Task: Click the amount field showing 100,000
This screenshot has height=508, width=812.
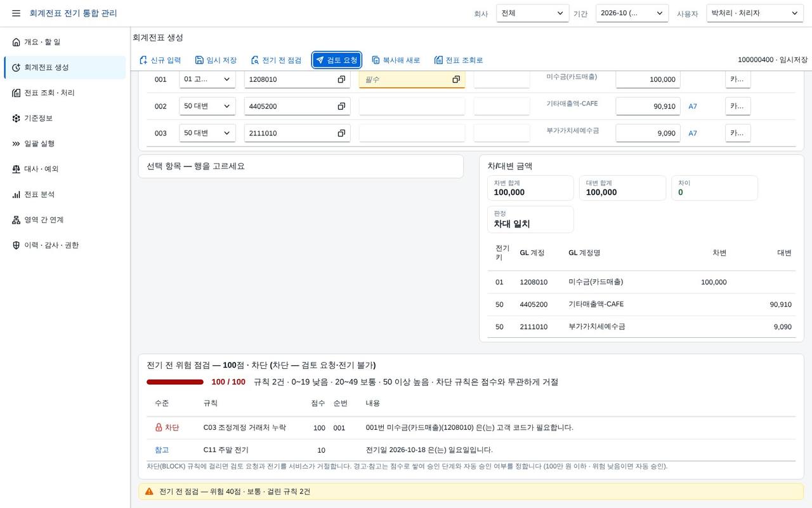Action: pyautogui.click(x=648, y=79)
